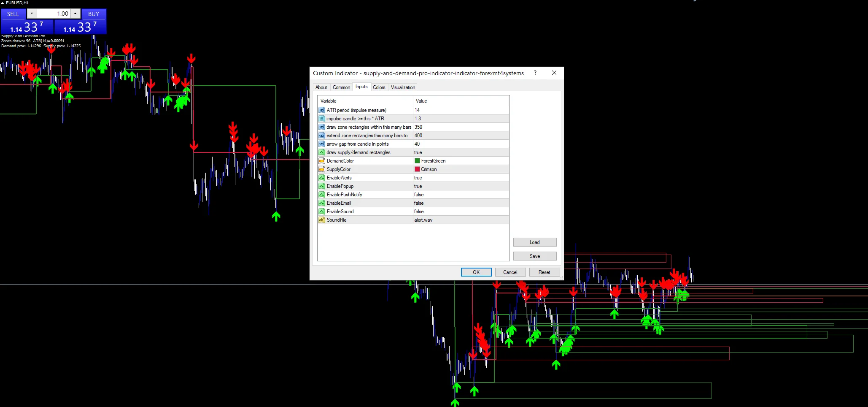Decrease the trade volume with down arrow
This screenshot has width=868, height=407.
tap(32, 14)
